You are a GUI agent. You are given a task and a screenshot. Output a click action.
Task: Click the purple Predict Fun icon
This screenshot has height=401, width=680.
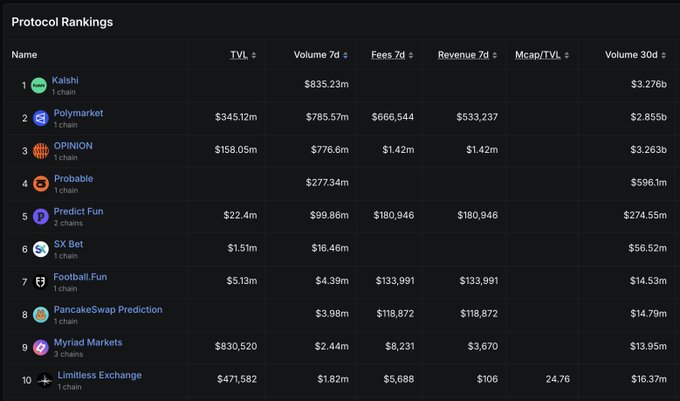(40, 217)
